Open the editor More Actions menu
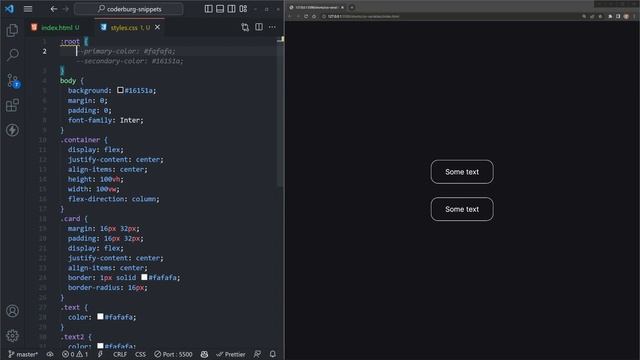The image size is (640, 360). pos(272,27)
